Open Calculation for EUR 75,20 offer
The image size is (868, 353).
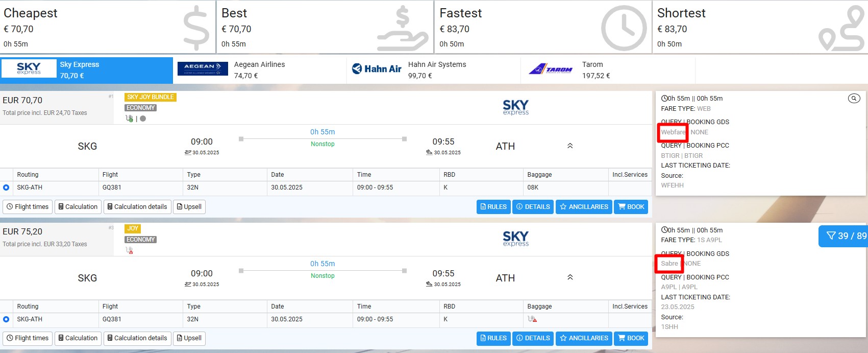78,338
